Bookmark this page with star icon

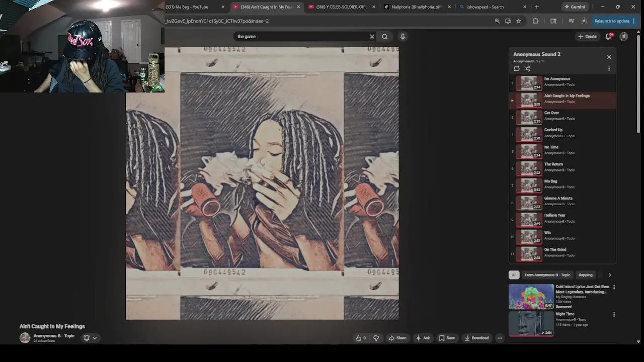tap(519, 21)
